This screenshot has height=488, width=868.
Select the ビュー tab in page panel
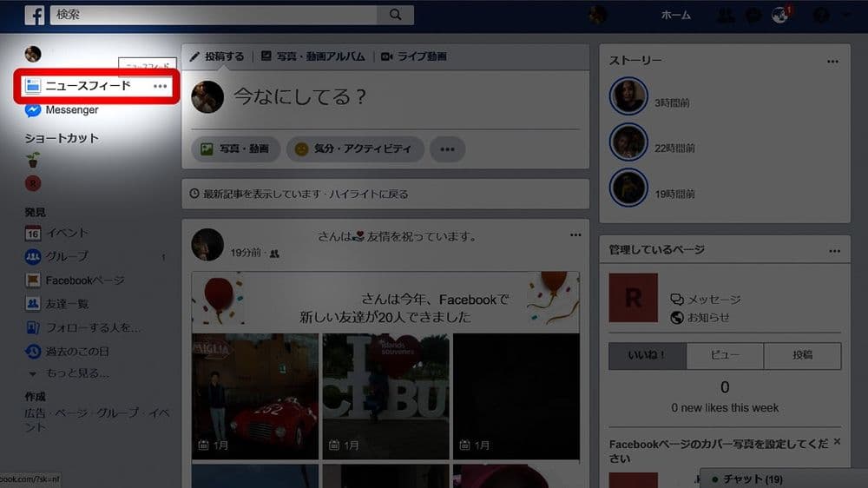click(725, 355)
